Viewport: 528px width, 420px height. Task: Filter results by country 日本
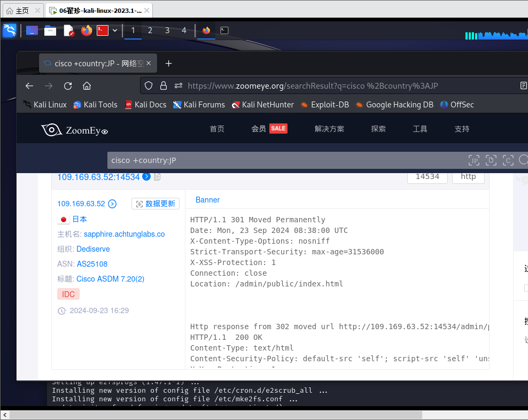click(x=80, y=219)
